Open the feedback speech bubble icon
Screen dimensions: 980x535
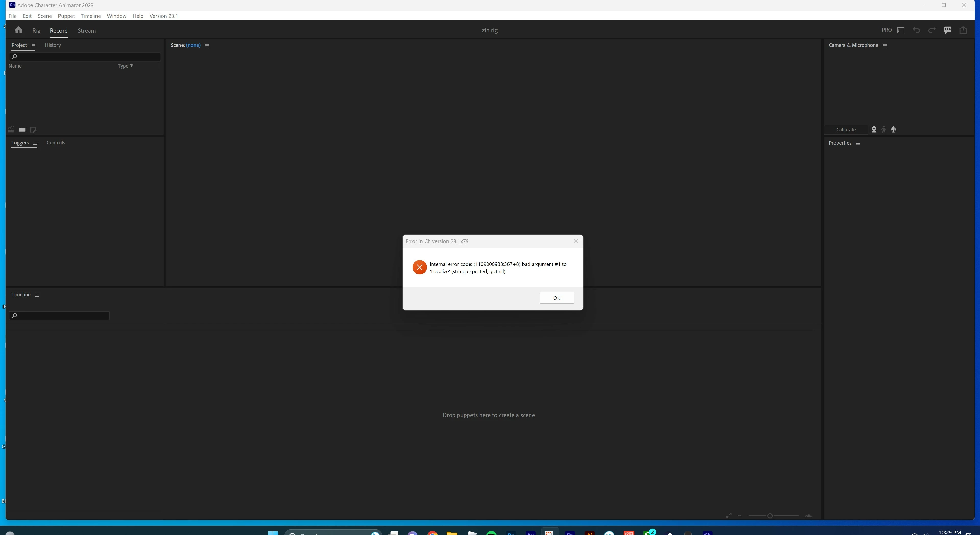(x=947, y=30)
